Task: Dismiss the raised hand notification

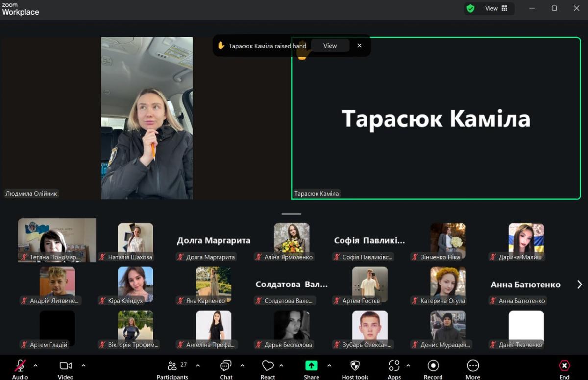Action: [x=359, y=46]
